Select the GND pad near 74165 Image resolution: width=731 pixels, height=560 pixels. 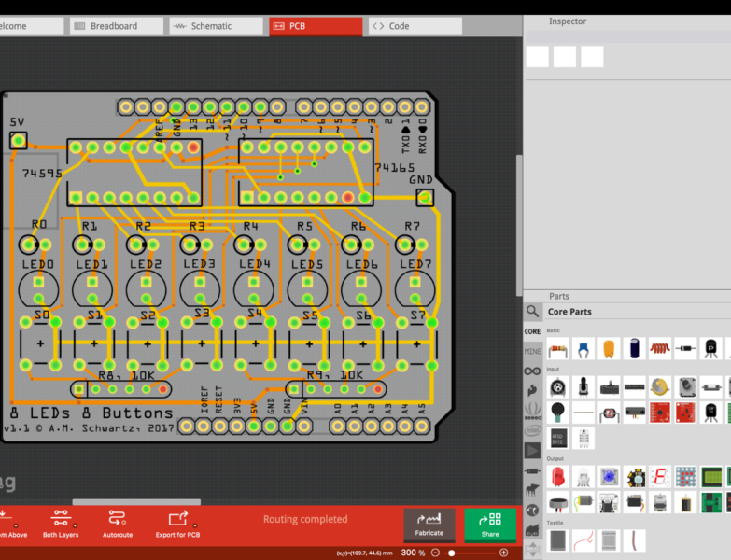(425, 198)
